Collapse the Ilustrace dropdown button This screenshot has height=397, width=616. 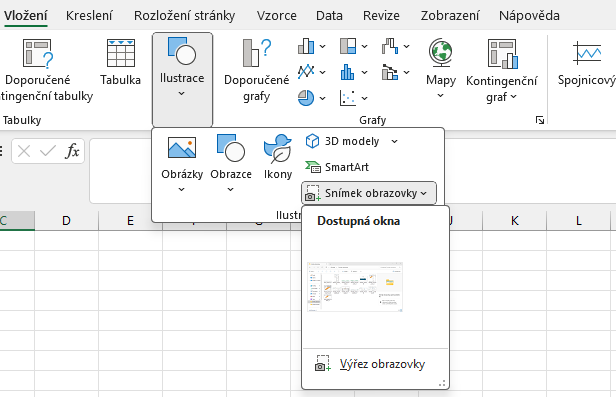[x=182, y=79]
